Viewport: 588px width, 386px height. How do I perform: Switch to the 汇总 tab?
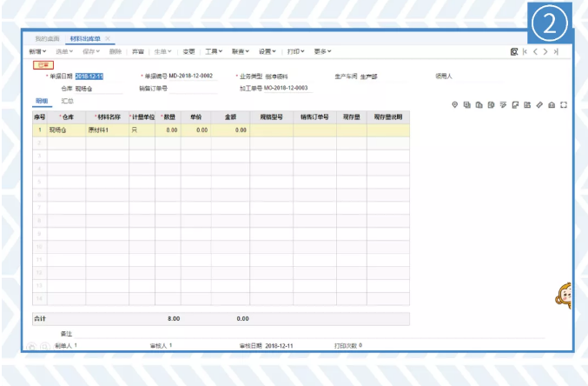pyautogui.click(x=67, y=102)
